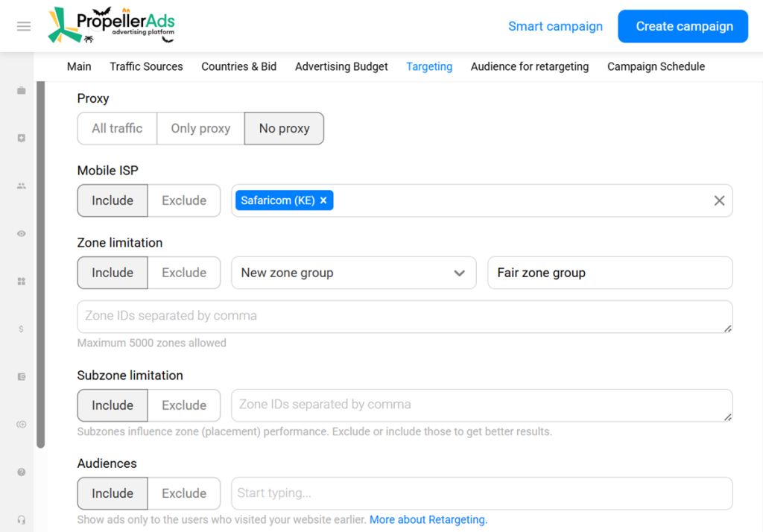This screenshot has width=763, height=532.
Task: Open the briefcase campaigns sidebar icon
Action: [x=22, y=91]
